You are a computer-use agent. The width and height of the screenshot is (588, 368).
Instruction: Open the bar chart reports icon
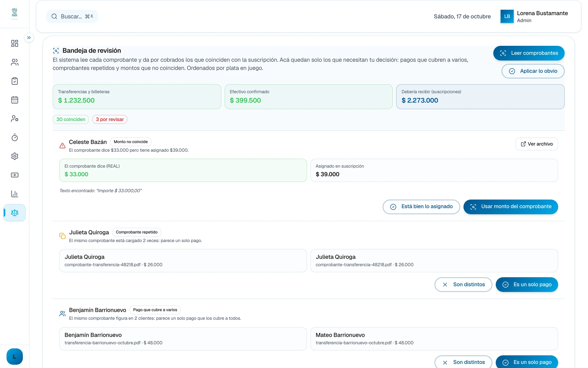15,194
